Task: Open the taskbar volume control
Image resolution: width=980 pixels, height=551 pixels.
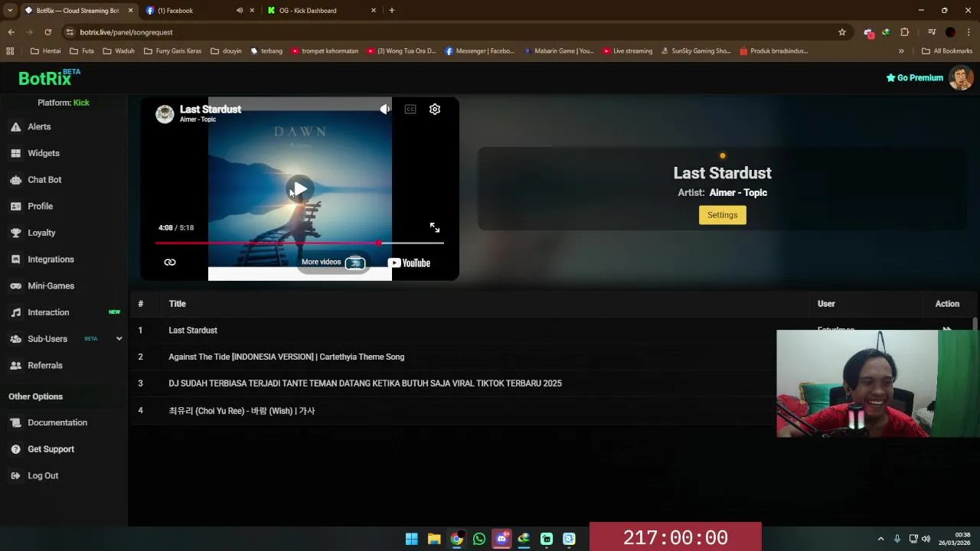Action: 926,539
